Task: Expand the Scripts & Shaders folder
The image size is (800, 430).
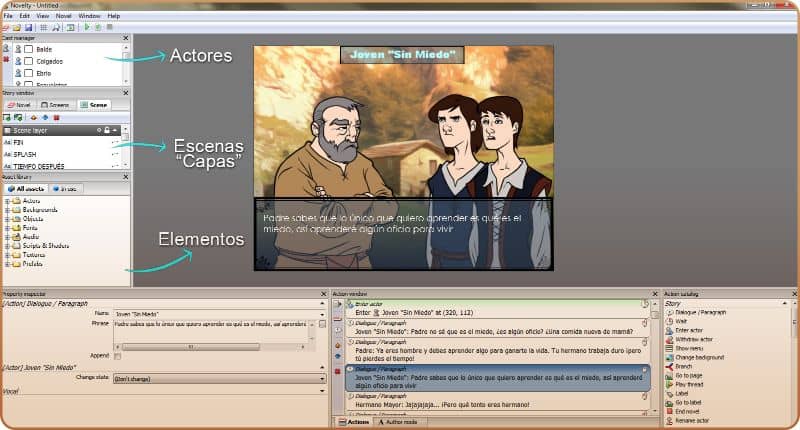Action: coord(7,246)
